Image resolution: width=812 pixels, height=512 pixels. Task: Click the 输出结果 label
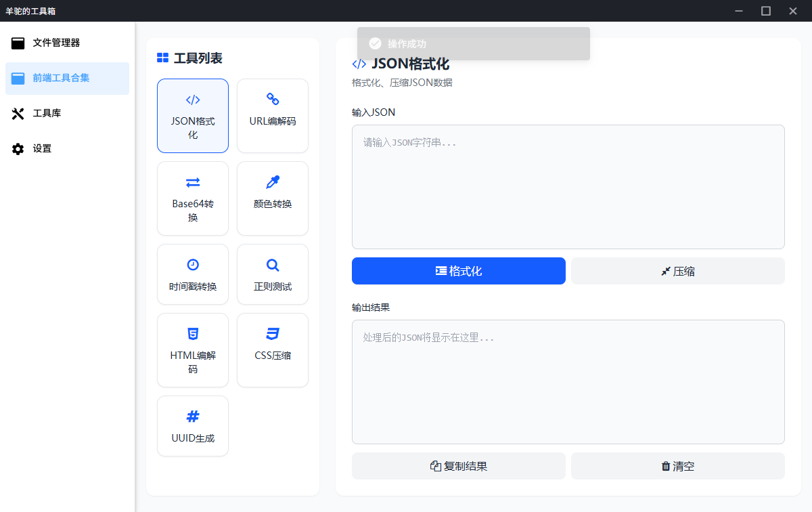coord(371,307)
